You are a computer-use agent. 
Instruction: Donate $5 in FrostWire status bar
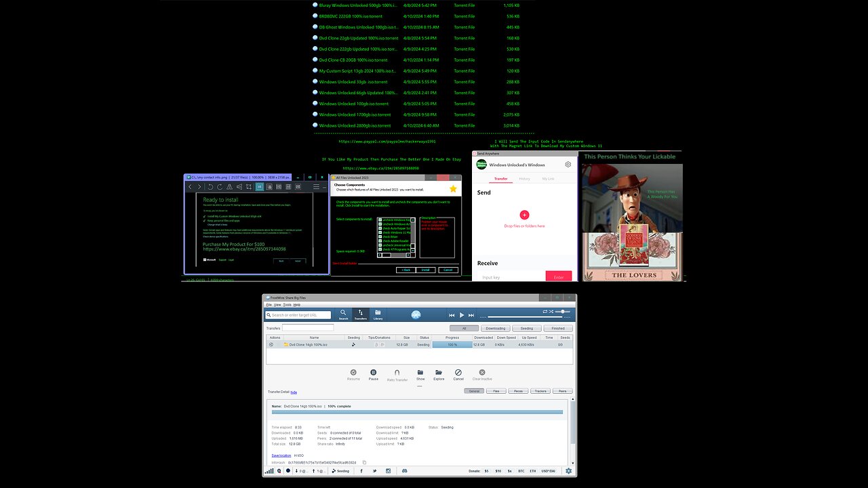pos(486,471)
